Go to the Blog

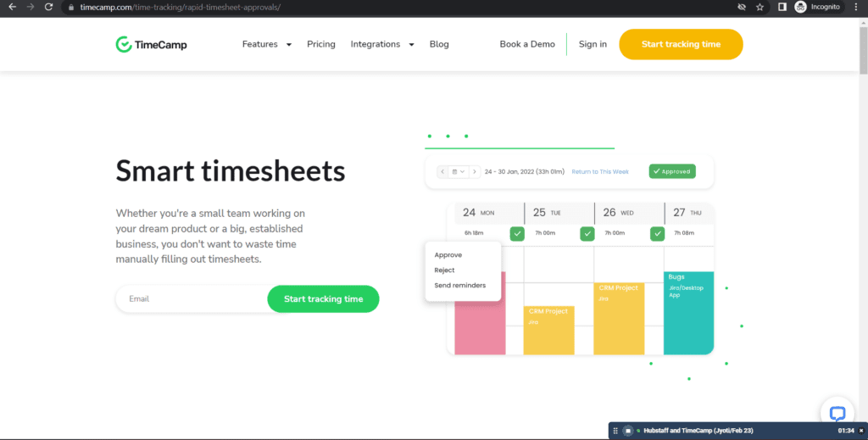tap(439, 44)
